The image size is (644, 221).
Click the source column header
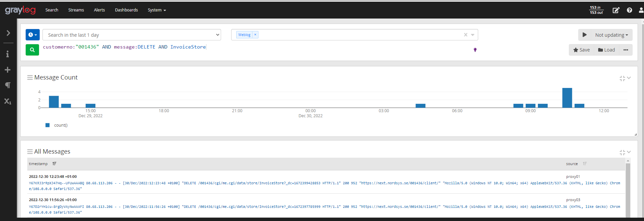572,164
